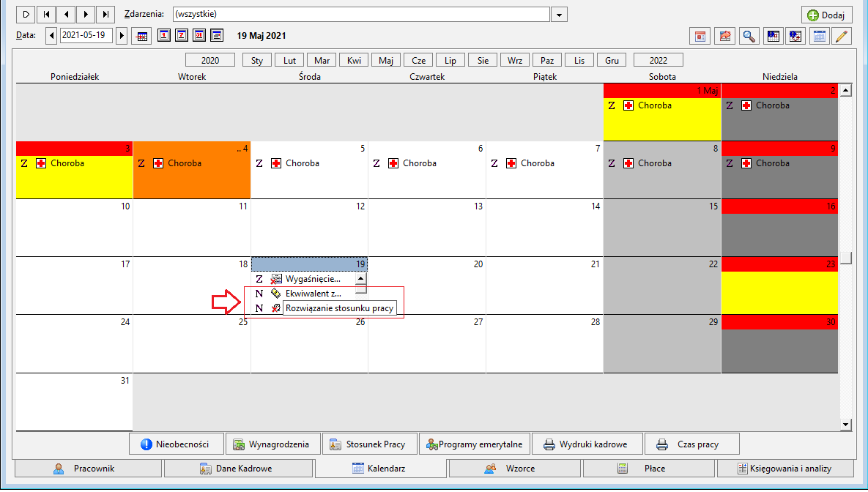
Task: Switch to day view calendar icon
Action: 164,35
